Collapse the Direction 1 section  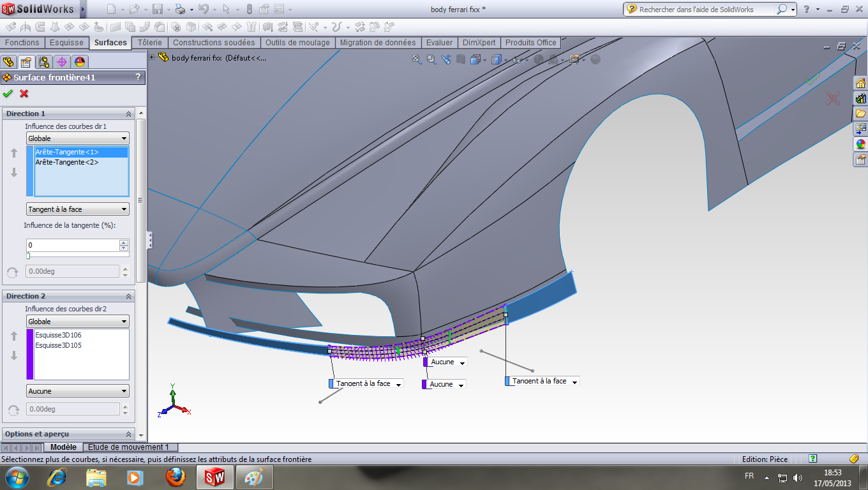[129, 114]
